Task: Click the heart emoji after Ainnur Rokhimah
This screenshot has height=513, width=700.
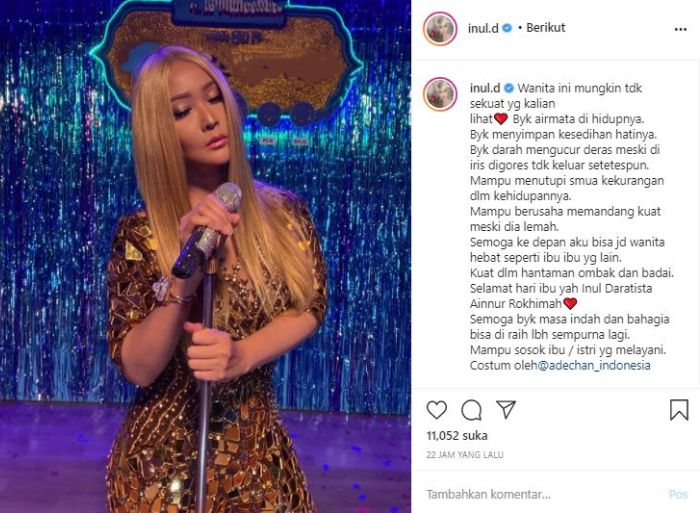Action: (570, 304)
